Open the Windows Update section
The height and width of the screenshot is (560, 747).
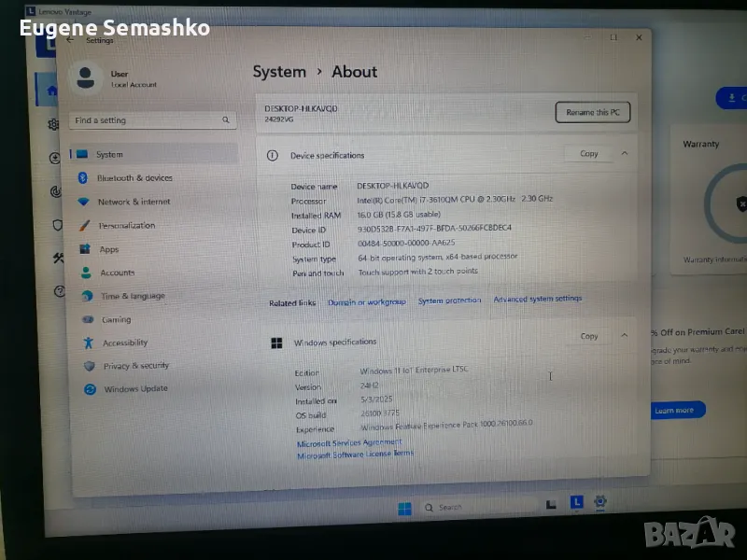[135, 389]
